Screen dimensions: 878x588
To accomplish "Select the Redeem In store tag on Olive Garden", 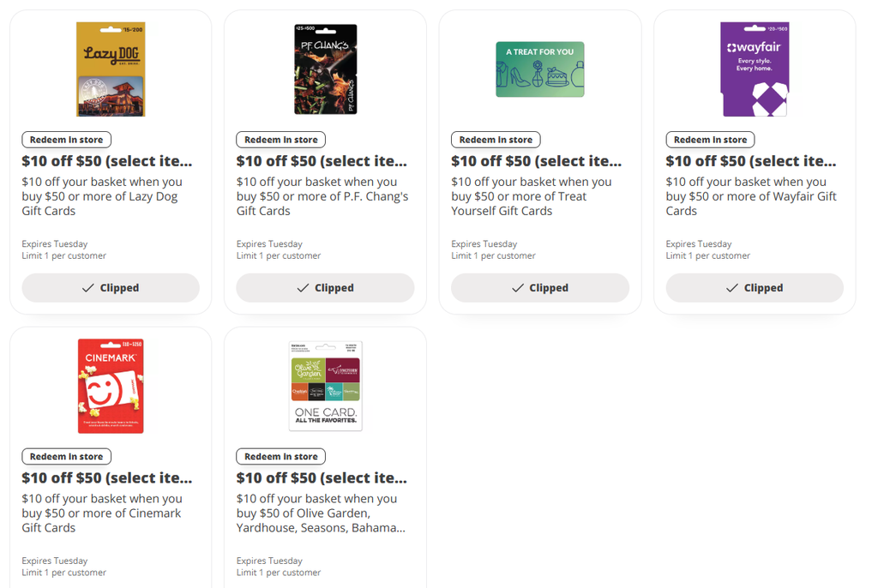I will (281, 456).
